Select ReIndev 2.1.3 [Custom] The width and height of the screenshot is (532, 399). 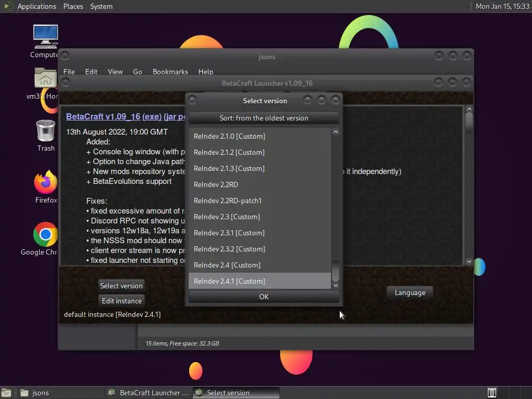(260, 168)
